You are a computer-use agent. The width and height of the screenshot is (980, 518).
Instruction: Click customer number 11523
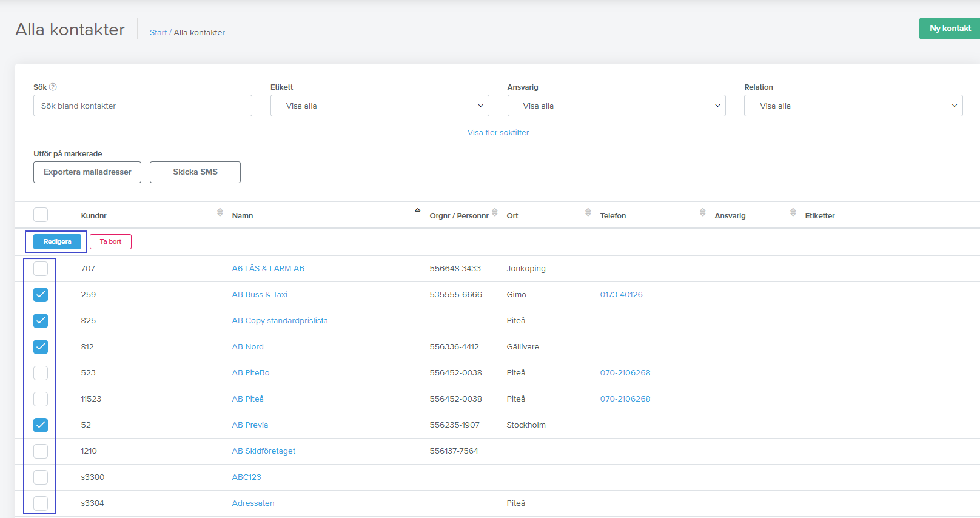pos(91,399)
